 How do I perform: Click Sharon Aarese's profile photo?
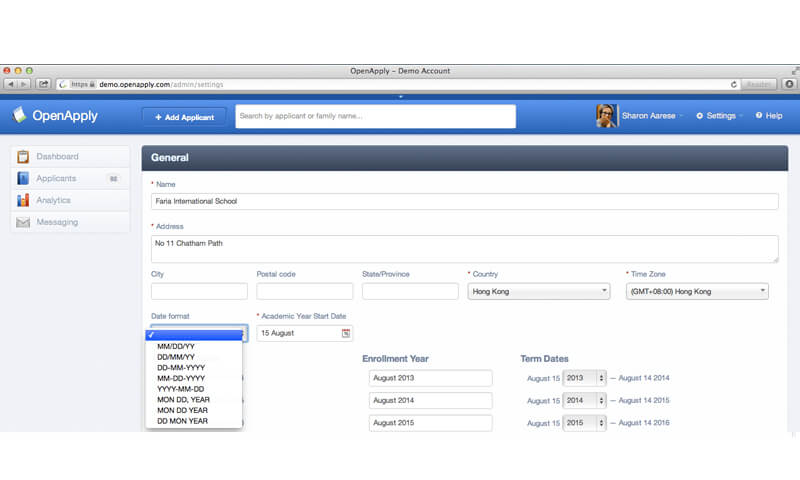[607, 116]
